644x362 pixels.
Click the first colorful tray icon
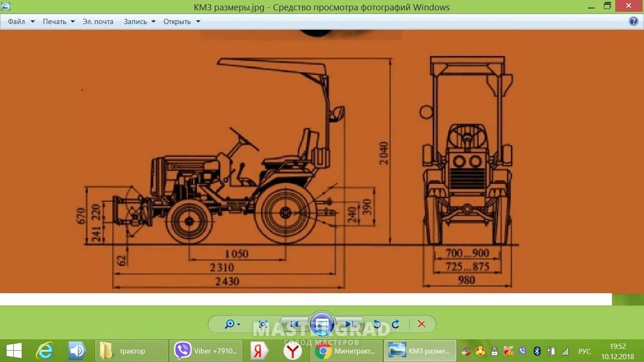pos(466,351)
